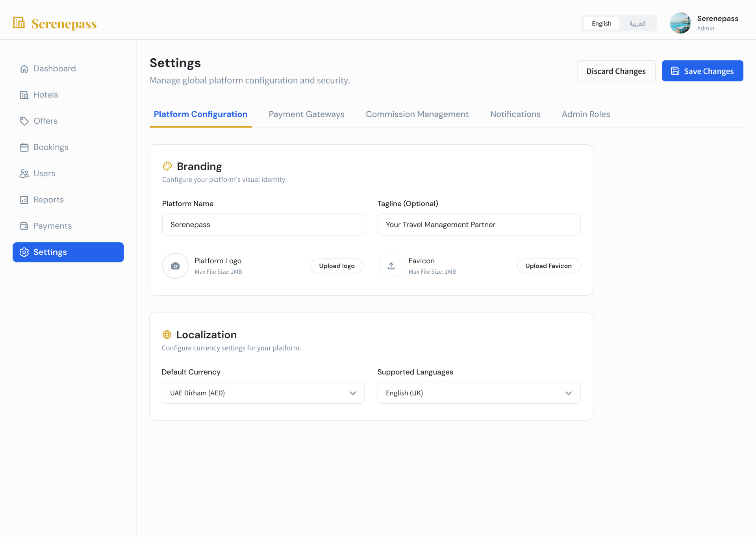The width and height of the screenshot is (756, 537).
Task: Click the floppy disk icon in Save Changes
Action: pyautogui.click(x=675, y=71)
